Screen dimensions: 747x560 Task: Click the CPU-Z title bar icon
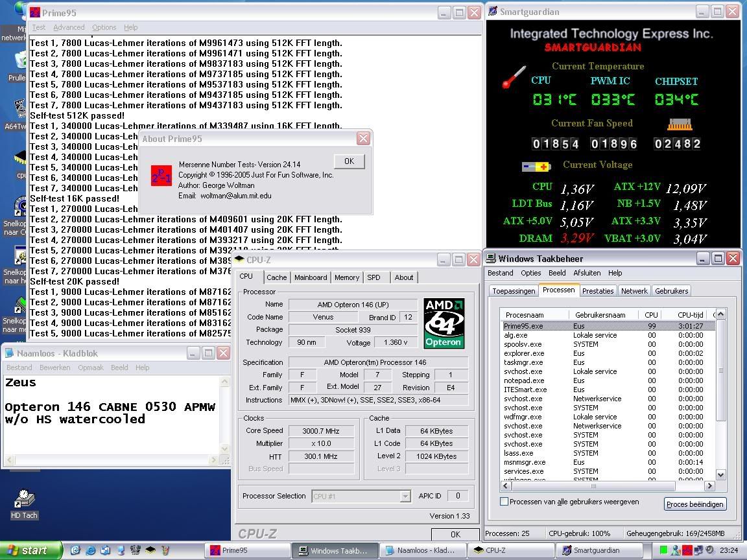(x=239, y=259)
